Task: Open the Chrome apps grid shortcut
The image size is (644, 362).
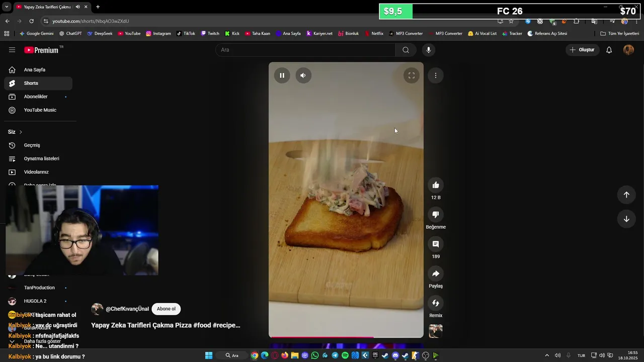Action: click(x=7, y=34)
